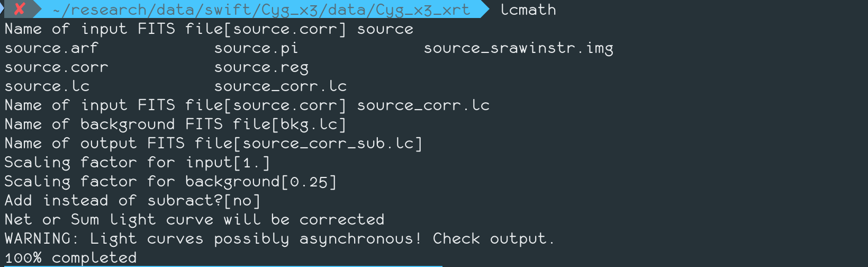
Task: Select the source.pi file name
Action: click(256, 48)
